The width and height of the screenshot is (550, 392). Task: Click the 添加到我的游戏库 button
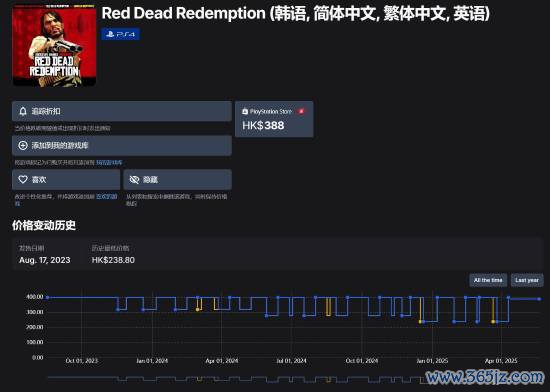click(x=122, y=146)
